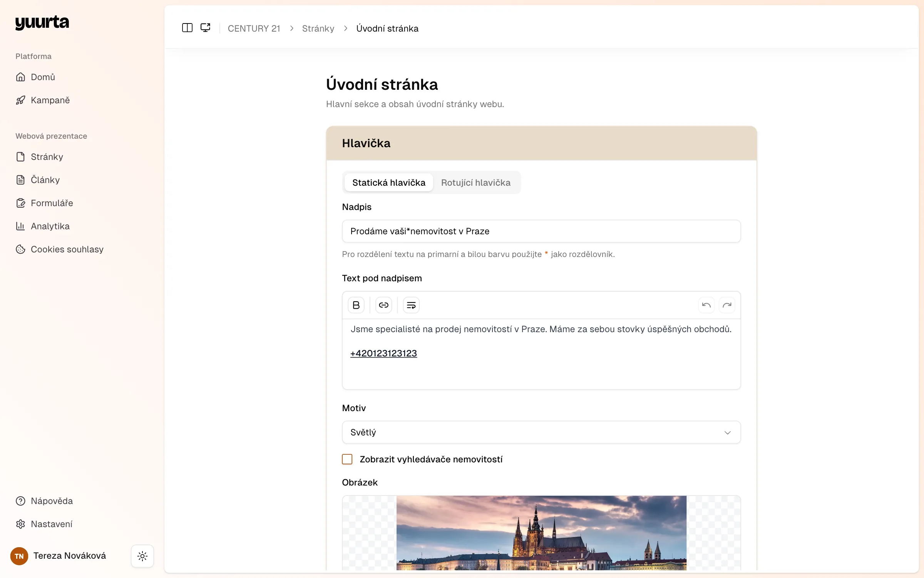Viewport: 924px width, 578px height.
Task: Open Stránky in the sidebar
Action: pos(39,157)
